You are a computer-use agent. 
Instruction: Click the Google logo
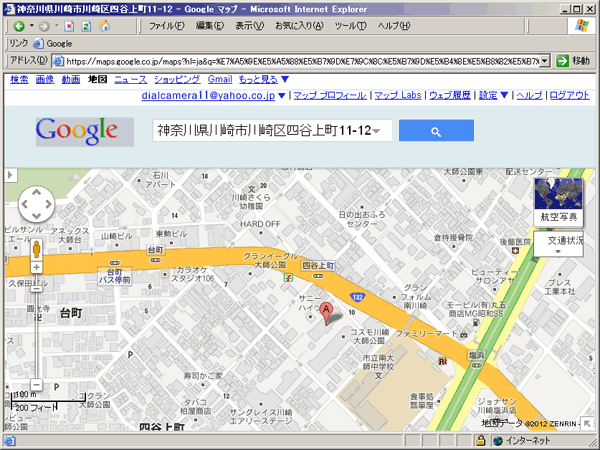click(x=85, y=132)
